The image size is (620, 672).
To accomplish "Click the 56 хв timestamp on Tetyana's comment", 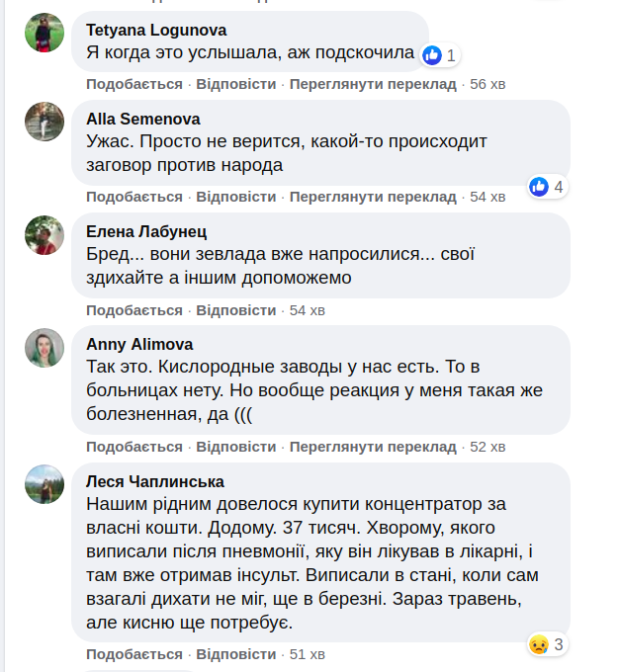I will pos(487,84).
